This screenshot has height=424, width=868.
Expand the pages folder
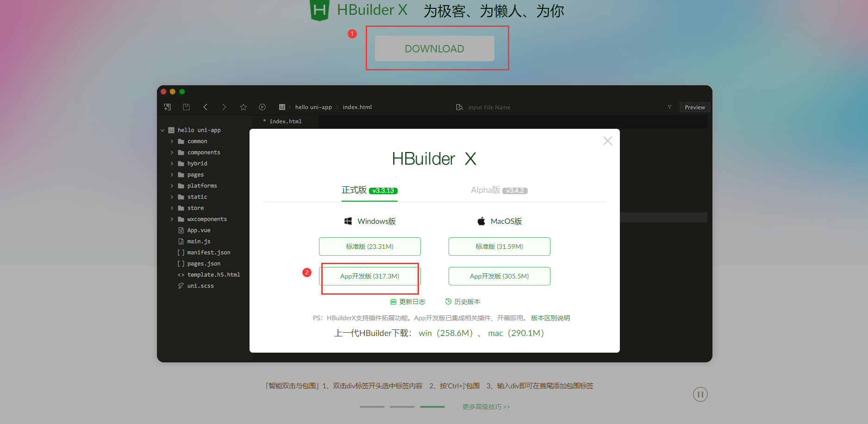pos(172,175)
